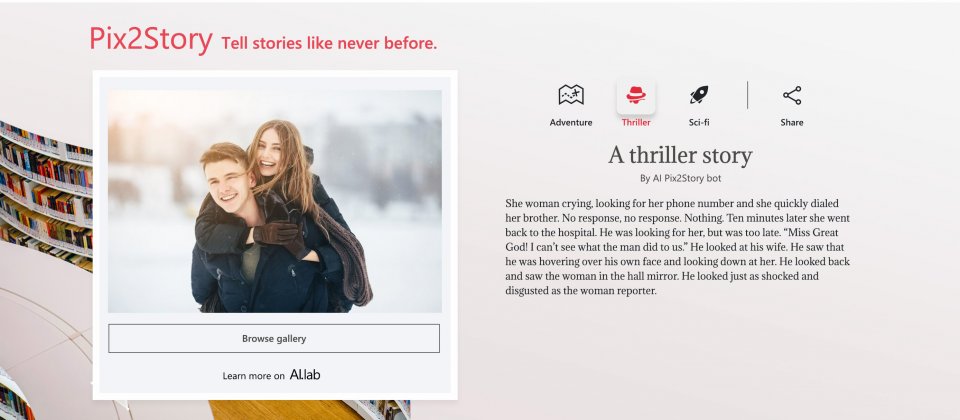Open the Share network icon
This screenshot has width=960, height=420.
792,96
